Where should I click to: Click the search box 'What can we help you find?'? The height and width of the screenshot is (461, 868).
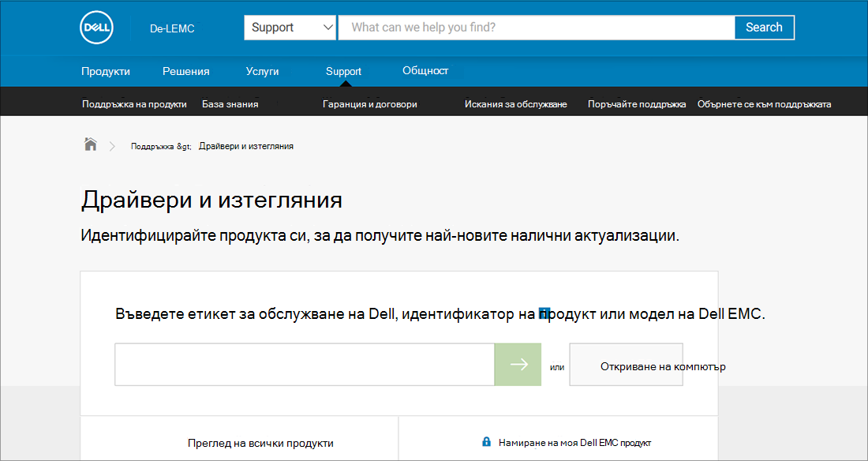coord(537,27)
